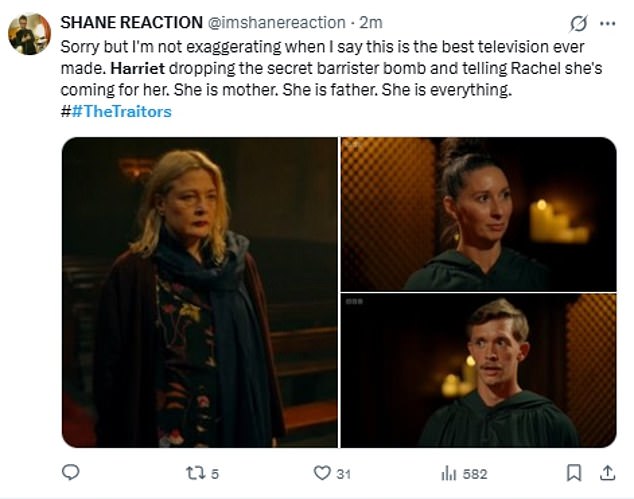Screen dimensions: 634x499
Task: Click the share upload arrow icon
Action: [x=608, y=472]
